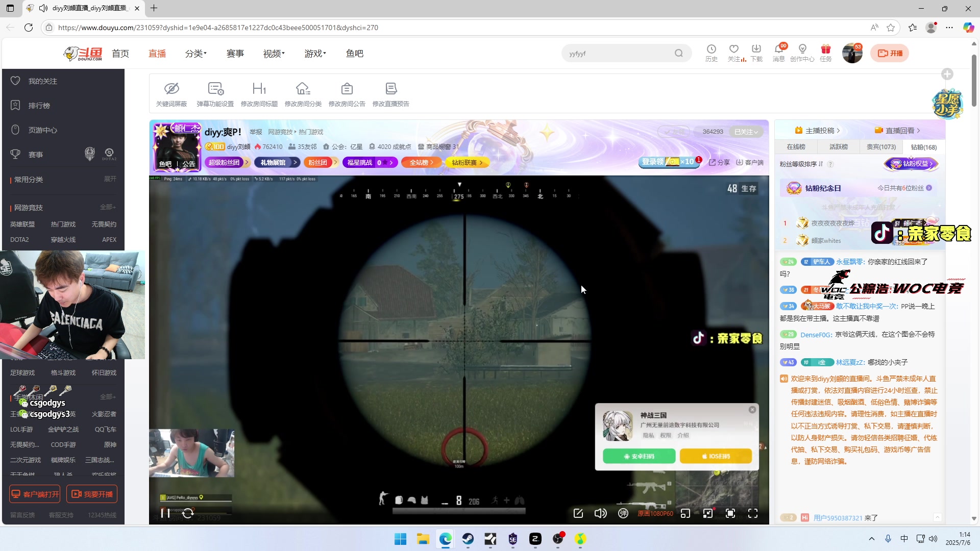Click the page vertical scrollbar
This screenshot has height=551, width=980.
(x=974, y=82)
